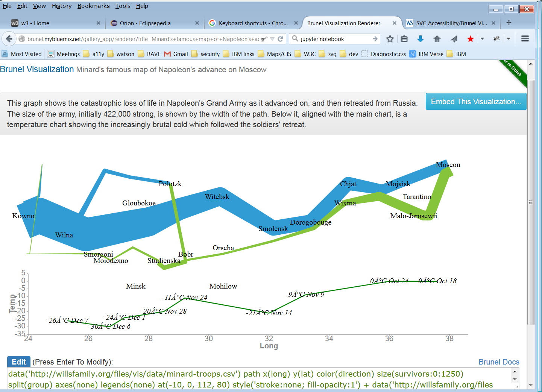This screenshot has width=542, height=392.
Task: Expand the dropdown next to the bug icon
Action: pyautogui.click(x=509, y=39)
